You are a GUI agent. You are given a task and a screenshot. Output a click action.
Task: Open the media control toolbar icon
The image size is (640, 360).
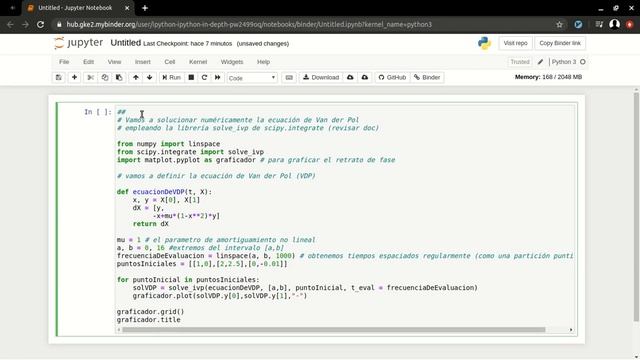coord(599,24)
